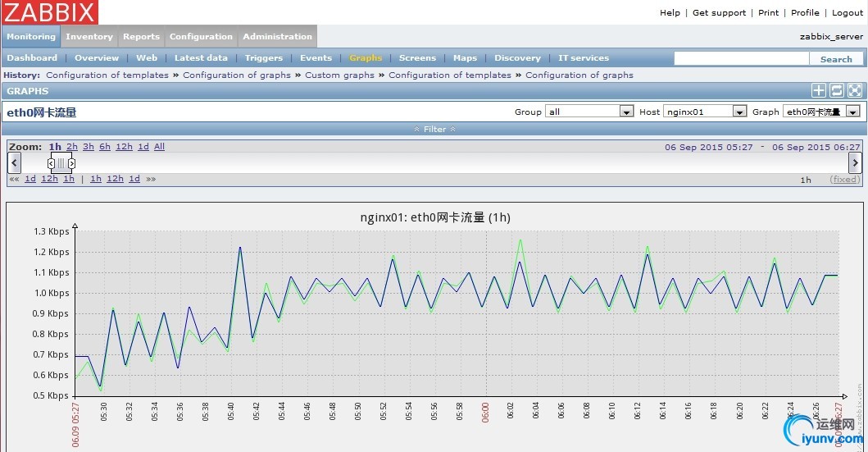Viewport: 868px width, 452px height.
Task: Open the Inventory tab
Action: tap(89, 37)
